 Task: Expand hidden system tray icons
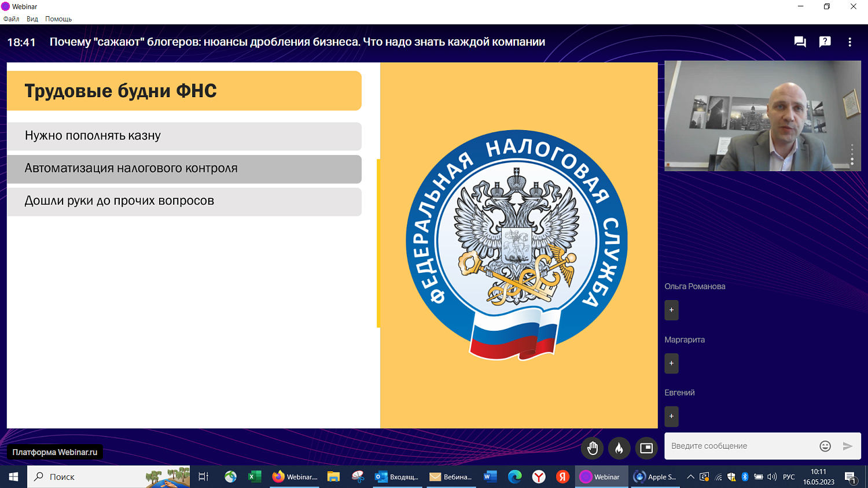click(x=690, y=477)
